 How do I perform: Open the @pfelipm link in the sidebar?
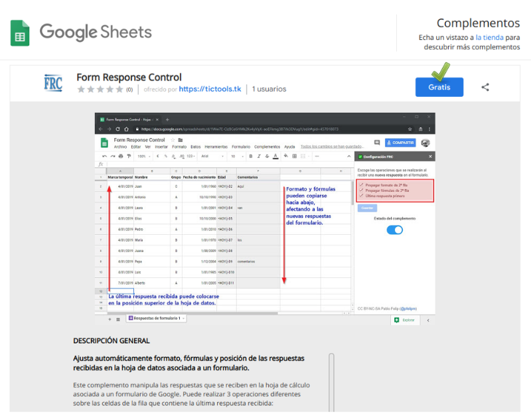[408, 309]
